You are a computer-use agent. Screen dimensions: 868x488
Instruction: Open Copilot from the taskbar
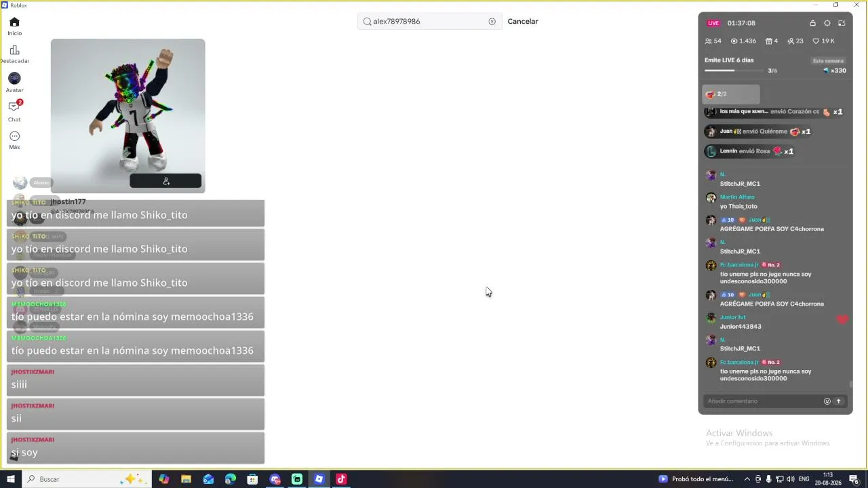tap(164, 479)
